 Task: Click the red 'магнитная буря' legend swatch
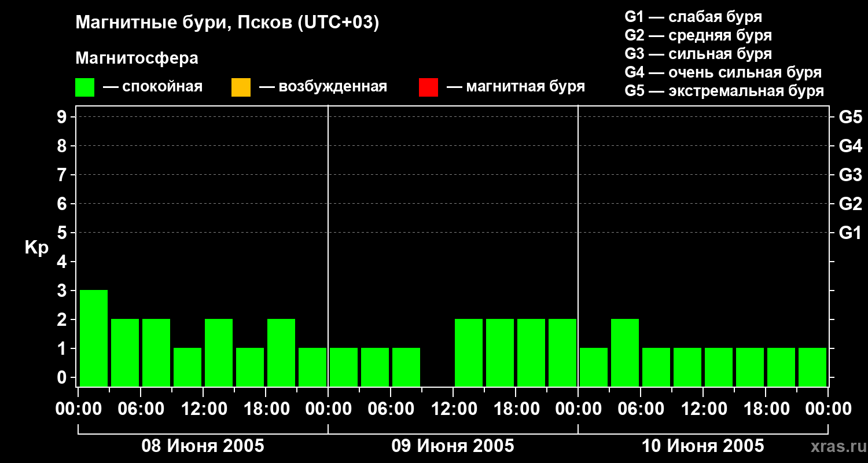coord(428,87)
